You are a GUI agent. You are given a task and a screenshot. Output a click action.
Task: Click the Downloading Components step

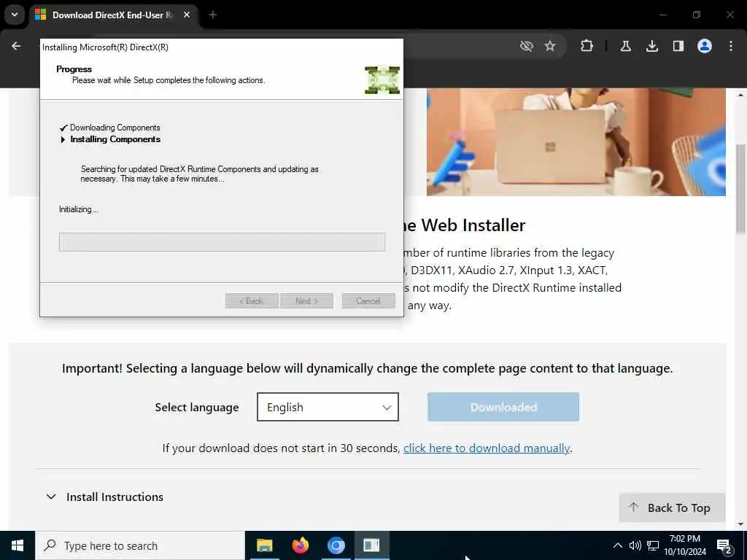click(115, 128)
